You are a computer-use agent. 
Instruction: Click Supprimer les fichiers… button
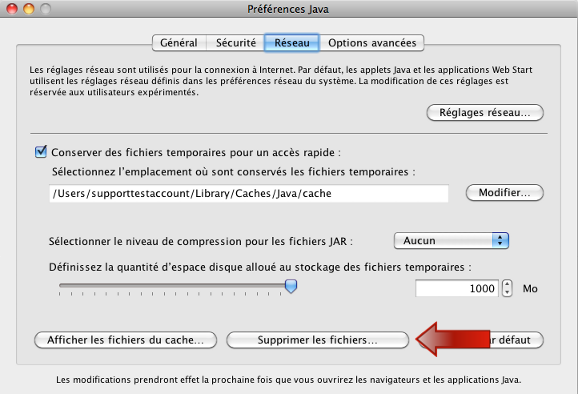pyautogui.click(x=317, y=340)
